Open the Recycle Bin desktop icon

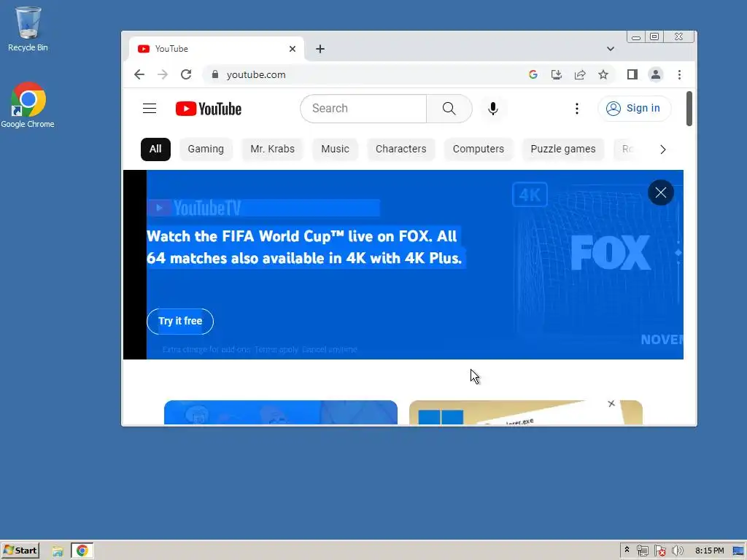click(x=28, y=28)
